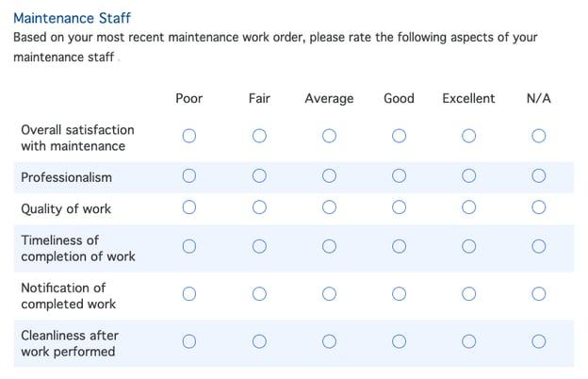The width and height of the screenshot is (588, 379).
Task: Choose Fair for Cleanliness after work performed
Action: (x=259, y=342)
